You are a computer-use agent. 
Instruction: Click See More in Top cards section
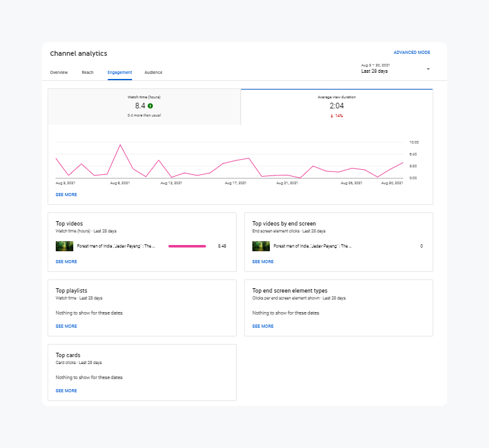point(66,391)
